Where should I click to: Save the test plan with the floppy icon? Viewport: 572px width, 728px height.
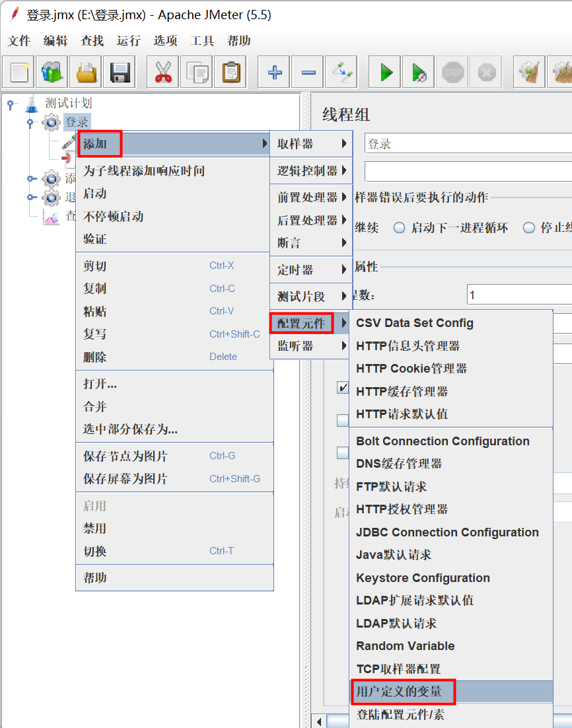[120, 72]
